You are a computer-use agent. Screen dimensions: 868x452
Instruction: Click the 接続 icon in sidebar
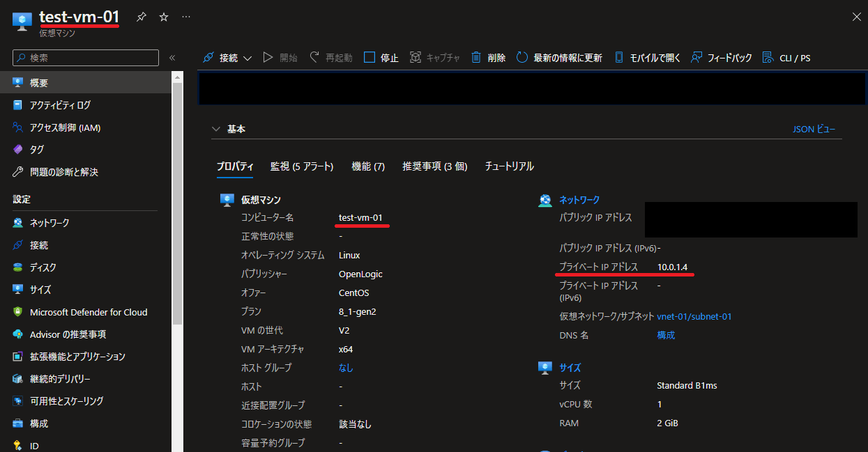click(x=18, y=245)
